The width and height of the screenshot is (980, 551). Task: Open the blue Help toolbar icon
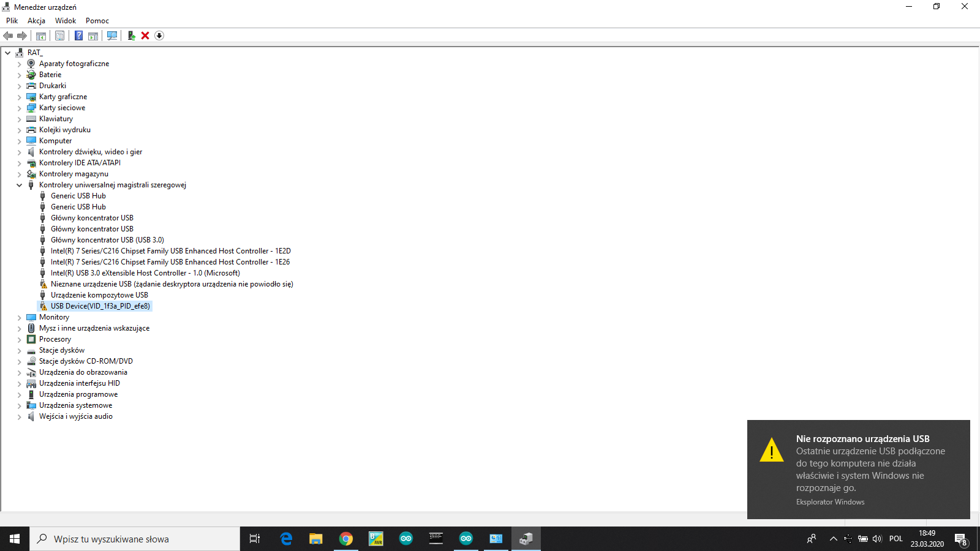78,36
